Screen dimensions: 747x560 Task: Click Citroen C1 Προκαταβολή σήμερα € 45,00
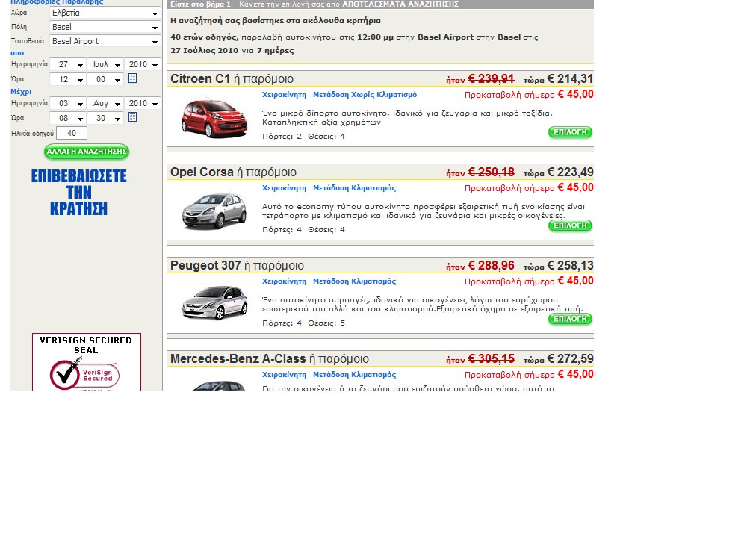click(529, 94)
